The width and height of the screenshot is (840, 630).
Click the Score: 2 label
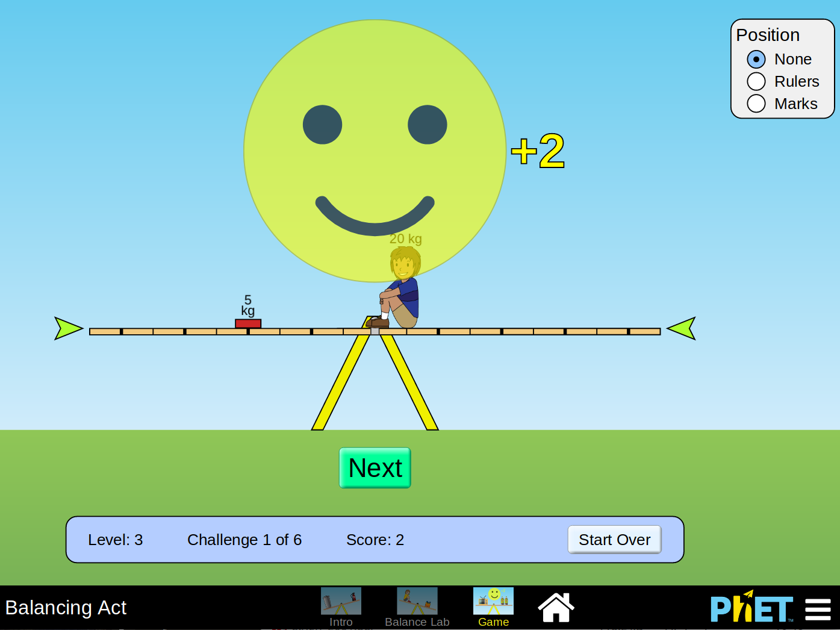coord(375,540)
